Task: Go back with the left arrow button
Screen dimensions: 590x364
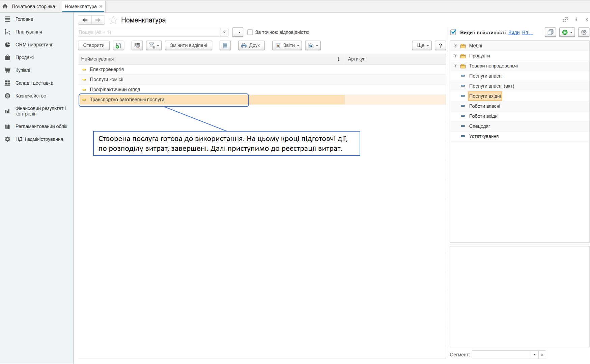Action: coord(85,20)
